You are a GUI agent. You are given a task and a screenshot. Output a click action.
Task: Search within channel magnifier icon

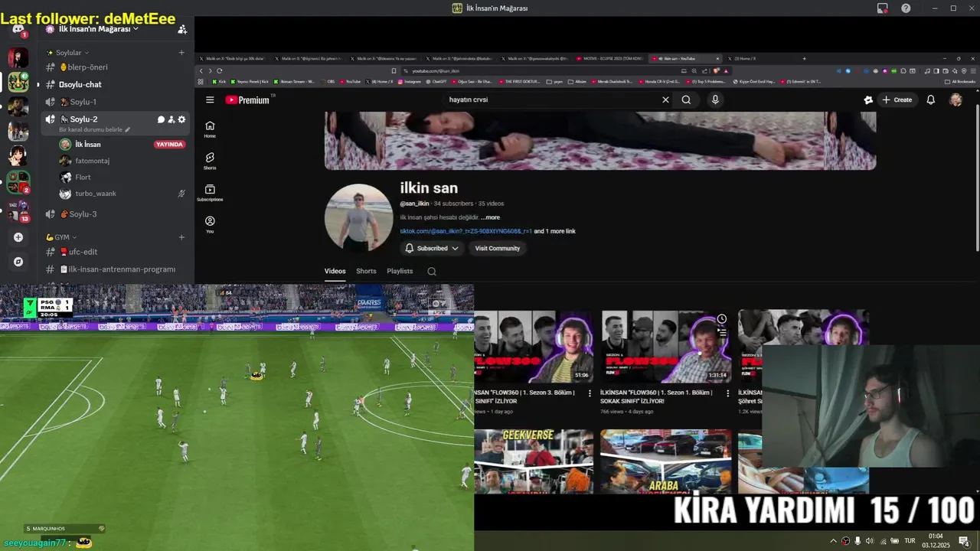(432, 271)
